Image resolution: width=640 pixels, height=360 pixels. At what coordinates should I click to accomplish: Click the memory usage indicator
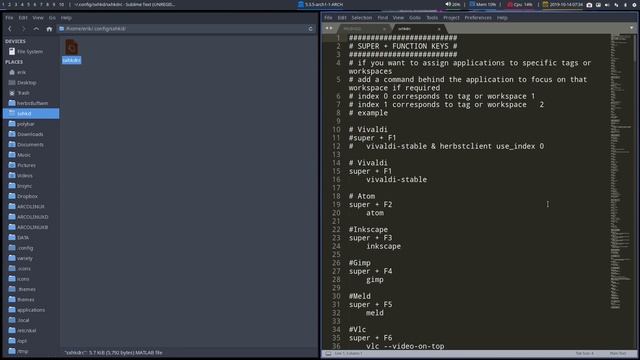tap(483, 4)
